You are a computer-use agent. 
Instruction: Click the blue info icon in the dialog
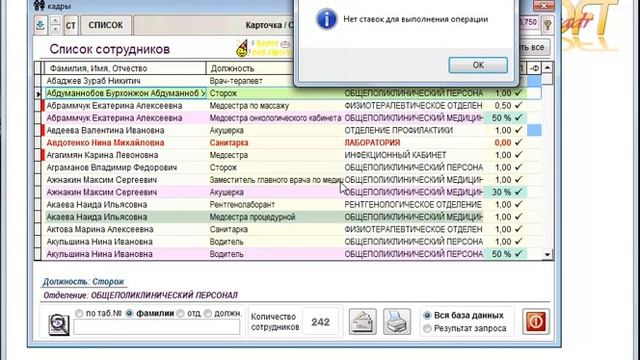(x=327, y=19)
